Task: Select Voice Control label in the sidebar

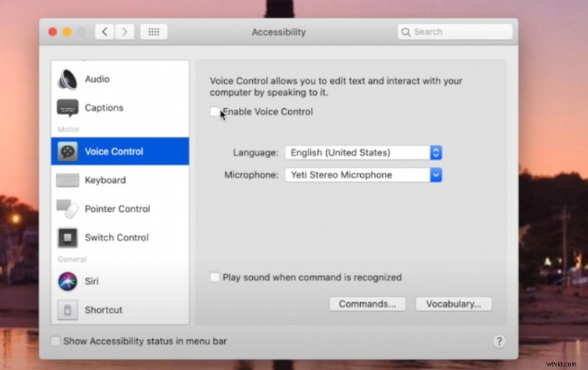Action: (114, 152)
